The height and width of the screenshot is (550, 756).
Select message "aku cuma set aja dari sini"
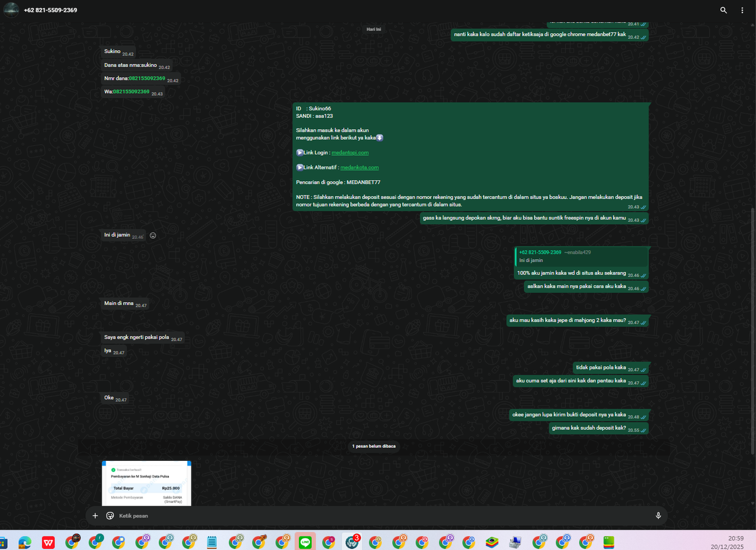point(581,381)
